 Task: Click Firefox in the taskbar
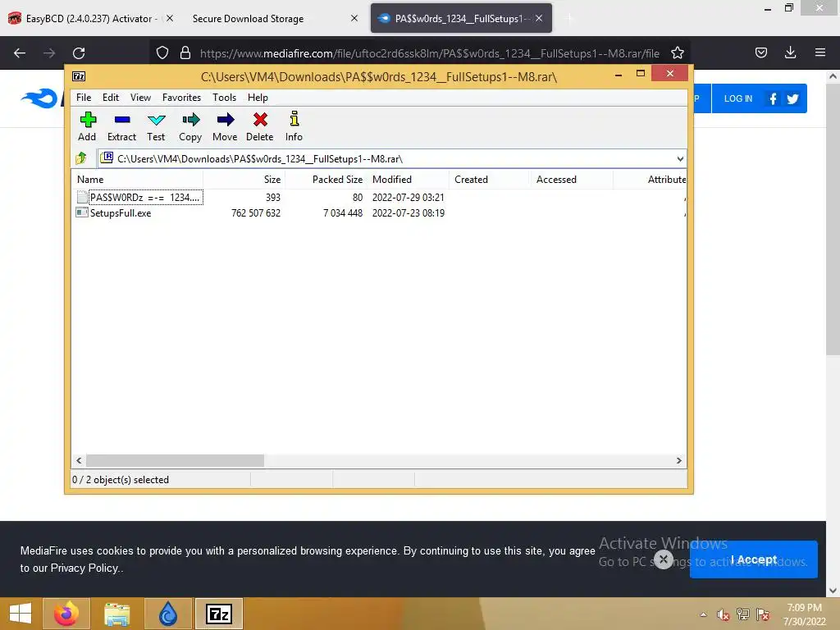(x=66, y=614)
